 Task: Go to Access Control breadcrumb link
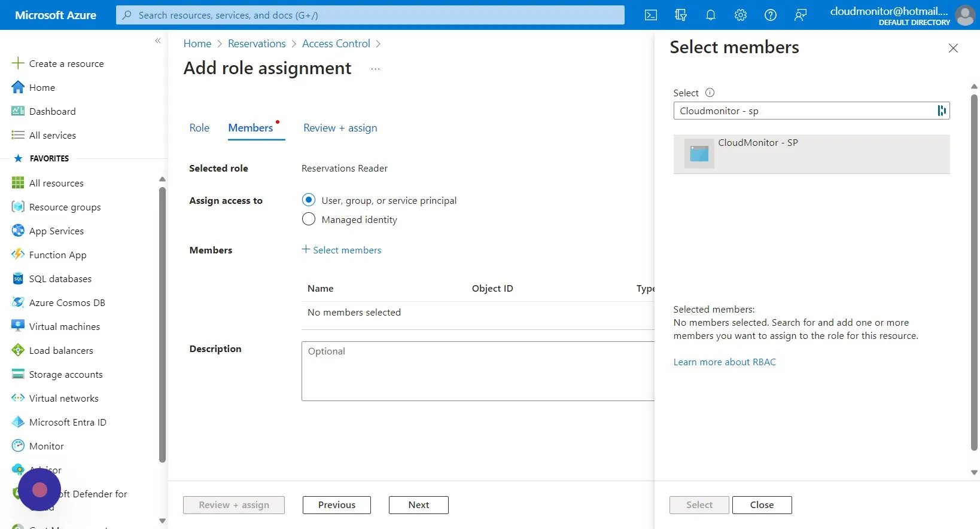(x=336, y=44)
